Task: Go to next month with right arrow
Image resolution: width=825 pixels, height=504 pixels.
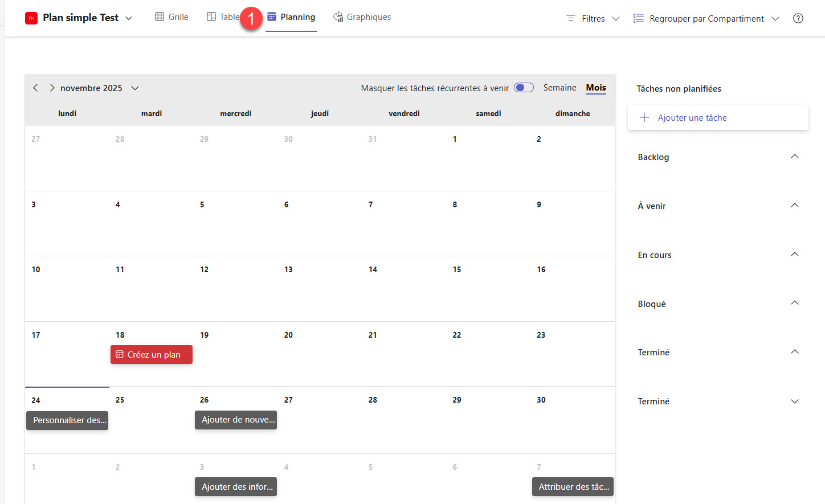Action: pos(52,88)
